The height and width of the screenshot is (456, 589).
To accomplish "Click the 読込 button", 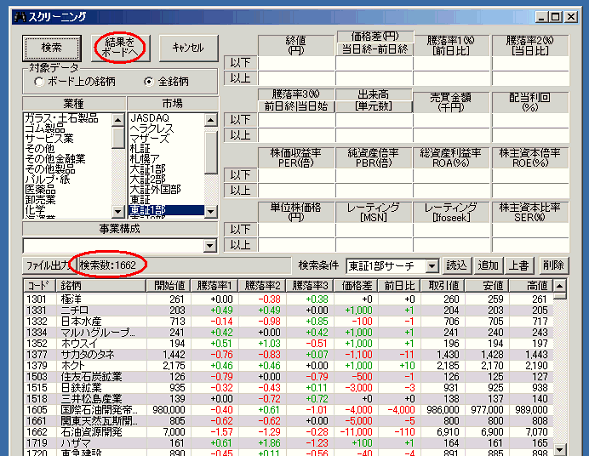I will coord(456,266).
